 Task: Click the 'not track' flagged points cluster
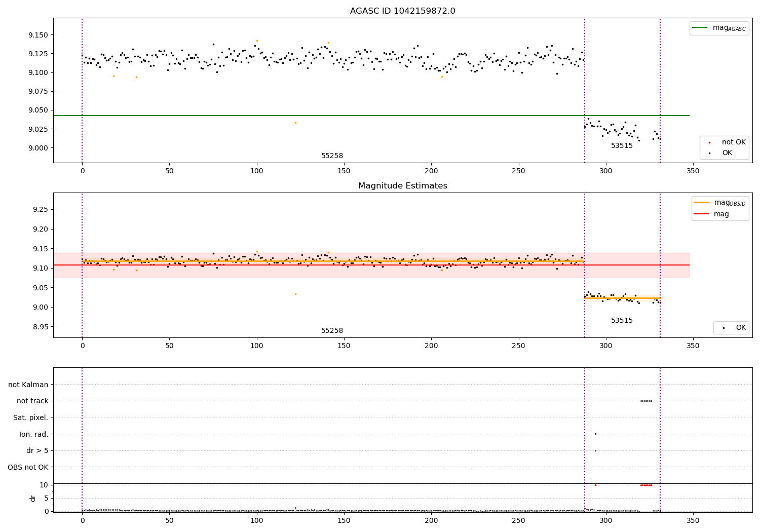pos(646,401)
